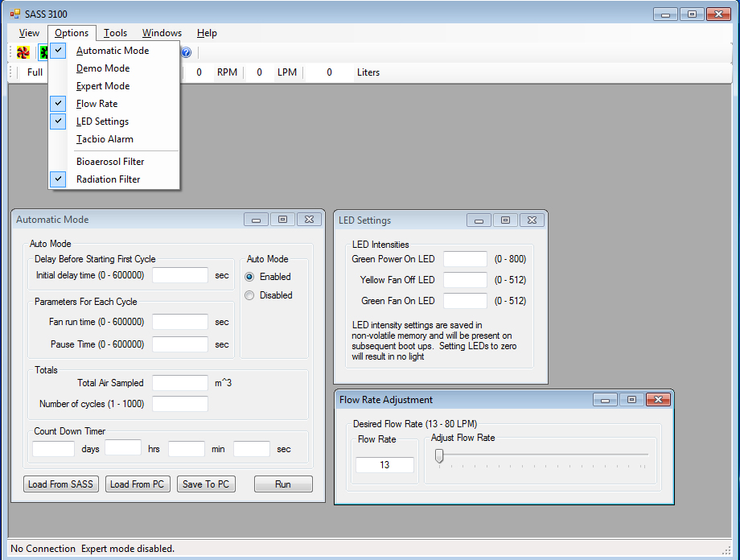740x560 pixels.
Task: Click the Run button in Automatic Mode
Action: (x=283, y=484)
